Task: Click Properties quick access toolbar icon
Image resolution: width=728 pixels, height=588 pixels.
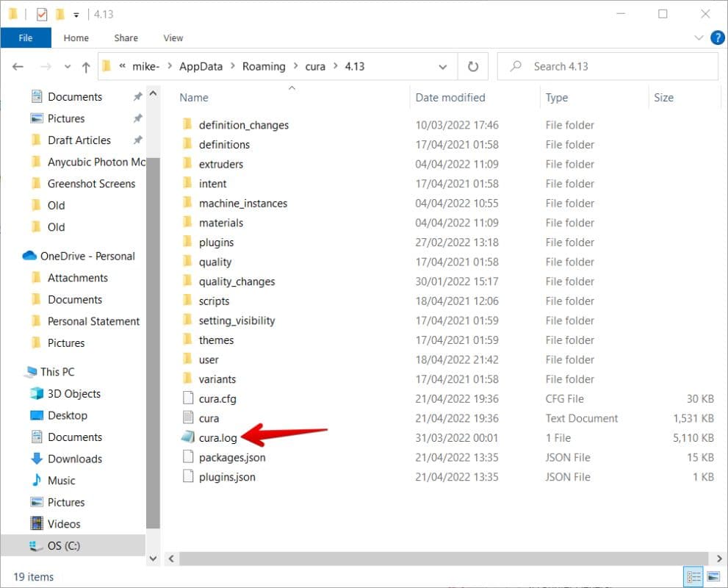Action: [x=42, y=15]
